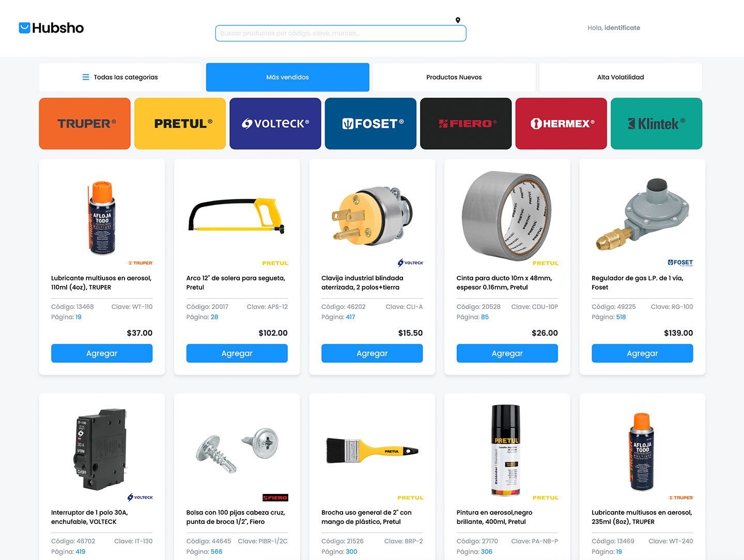The image size is (744, 560).
Task: Open the Pretul brand tile
Action: point(180,123)
